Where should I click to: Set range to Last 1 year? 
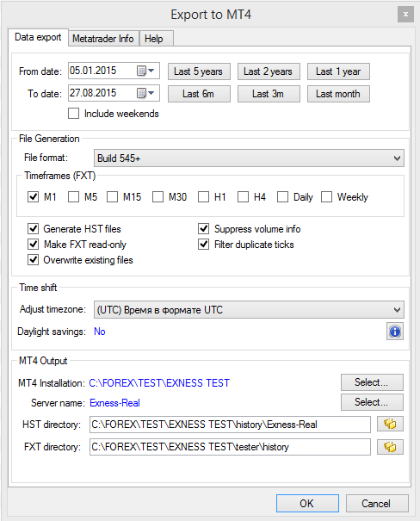[x=338, y=71]
